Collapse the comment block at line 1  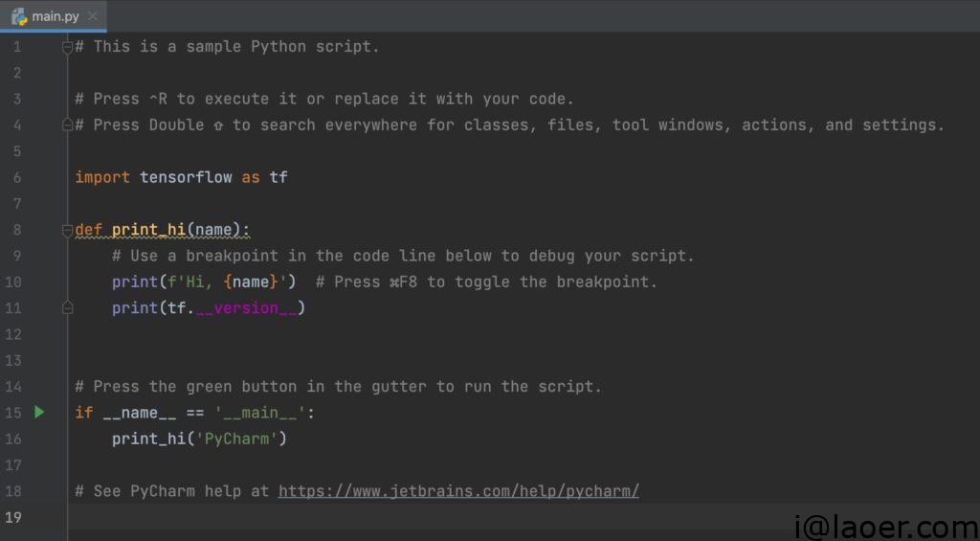(x=67, y=47)
